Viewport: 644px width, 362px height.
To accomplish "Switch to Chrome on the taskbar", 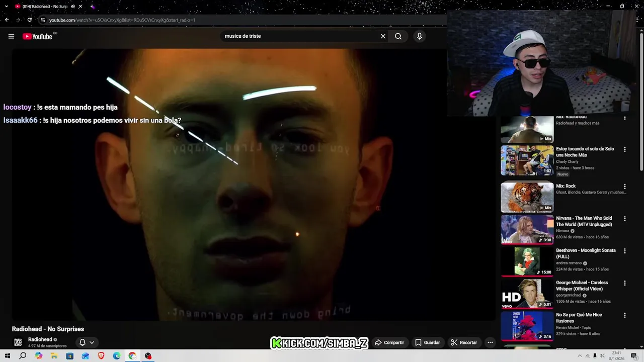I will pyautogui.click(x=132, y=356).
